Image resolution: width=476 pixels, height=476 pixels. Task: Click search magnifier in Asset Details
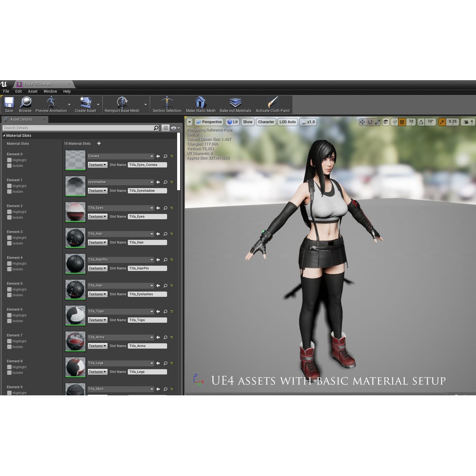click(156, 128)
